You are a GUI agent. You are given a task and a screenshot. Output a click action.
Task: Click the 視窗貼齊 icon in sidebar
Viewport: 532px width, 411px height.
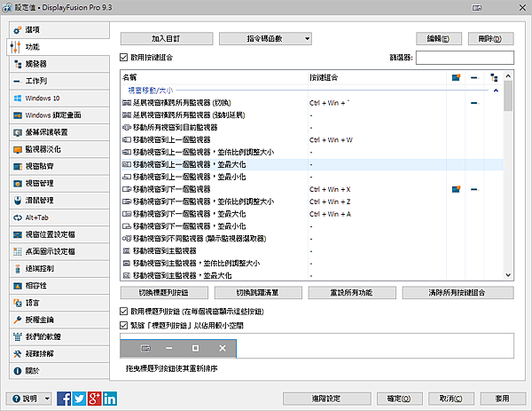(18, 166)
